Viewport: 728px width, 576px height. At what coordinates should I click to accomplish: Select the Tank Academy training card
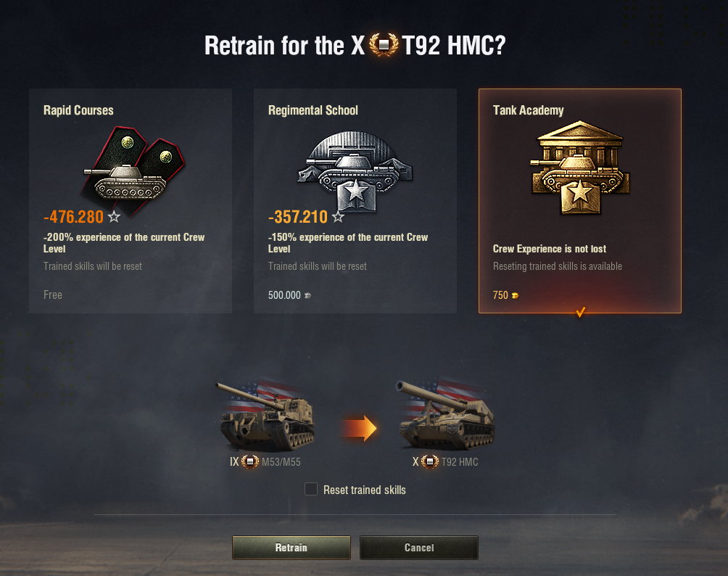[x=580, y=201]
